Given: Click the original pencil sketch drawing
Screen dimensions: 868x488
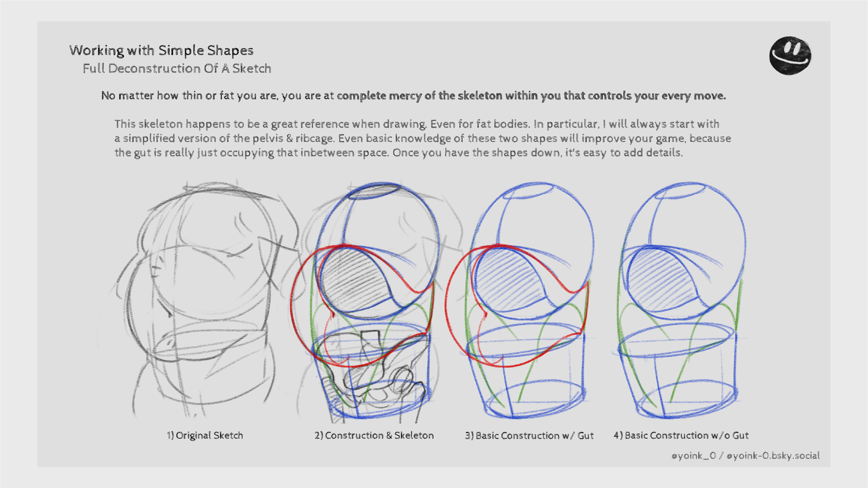Looking at the screenshot, I should [x=200, y=299].
